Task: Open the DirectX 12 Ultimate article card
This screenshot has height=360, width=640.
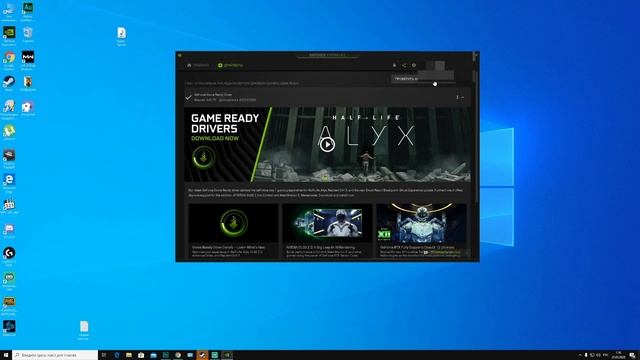Action: [x=421, y=231]
